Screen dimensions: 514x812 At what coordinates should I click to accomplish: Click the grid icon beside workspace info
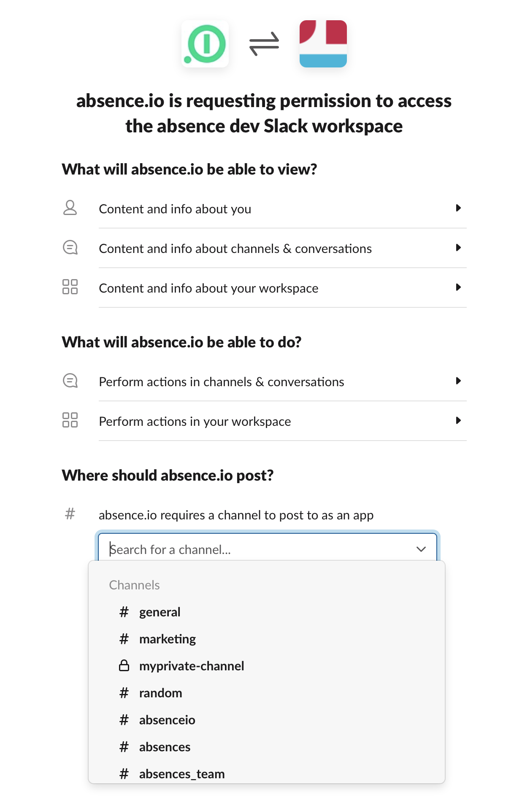(x=70, y=287)
